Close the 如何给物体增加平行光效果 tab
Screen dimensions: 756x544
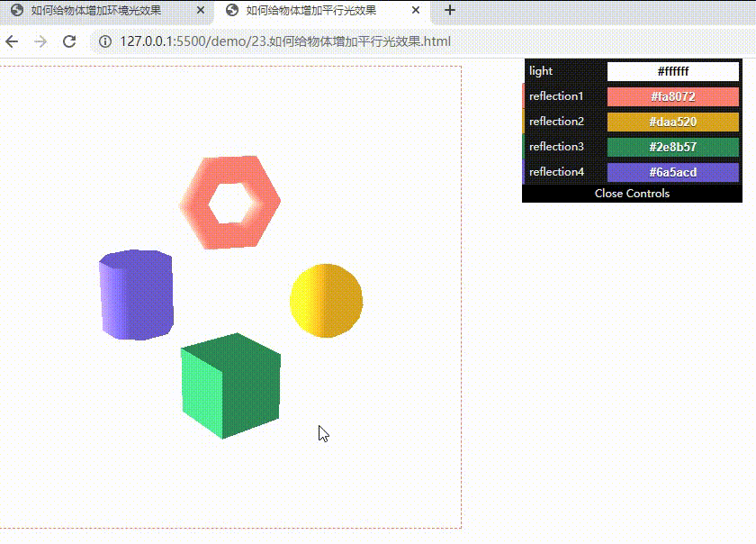416,10
